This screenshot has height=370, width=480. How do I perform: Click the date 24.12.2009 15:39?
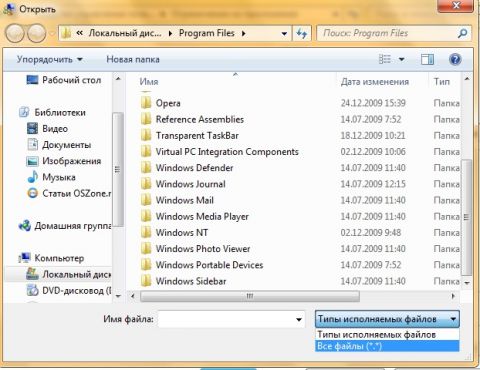coord(373,103)
